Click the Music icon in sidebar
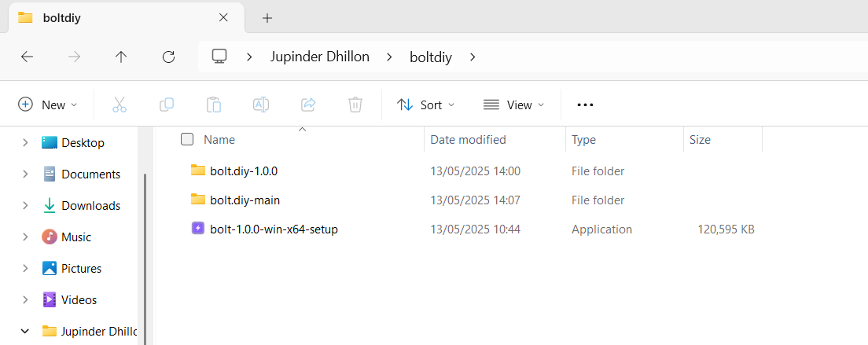The image size is (868, 345). click(x=50, y=237)
